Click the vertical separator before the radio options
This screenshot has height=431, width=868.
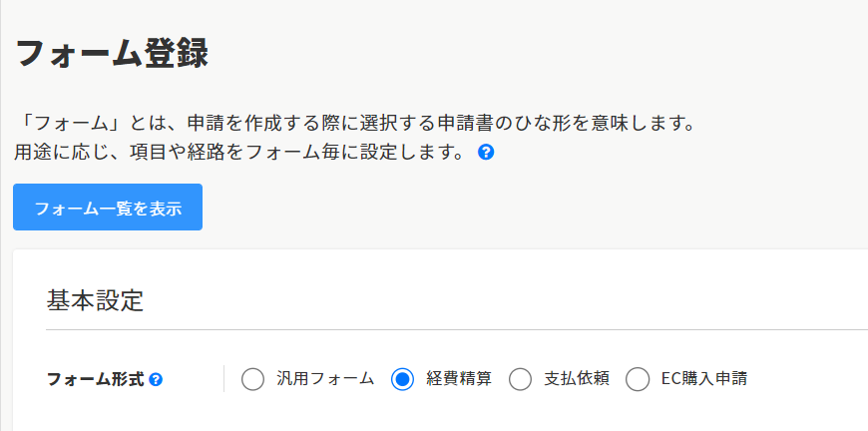coord(223,379)
